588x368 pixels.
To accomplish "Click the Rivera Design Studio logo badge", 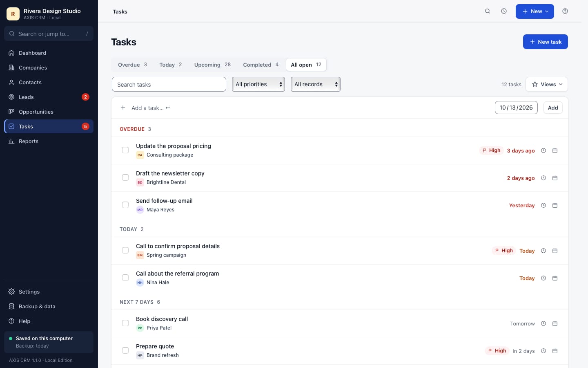I will [x=13, y=14].
